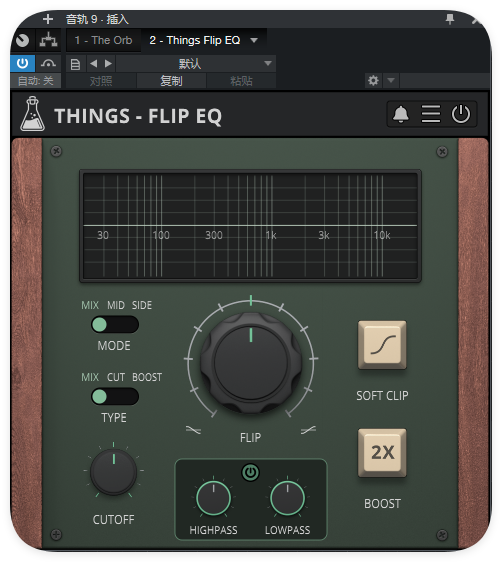The image size is (502, 562).
Task: Click the bypass arc icon next to the power button
Action: click(x=48, y=63)
